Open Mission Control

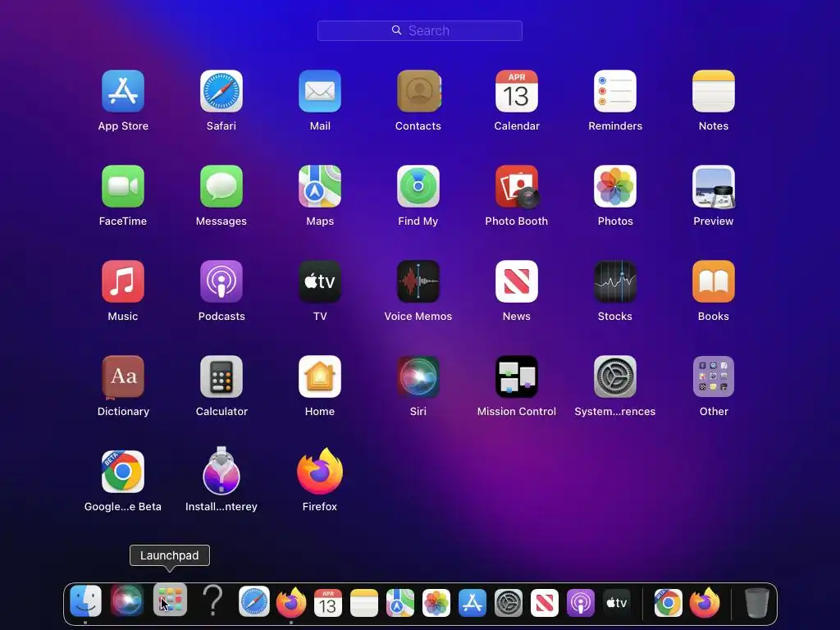pos(517,377)
